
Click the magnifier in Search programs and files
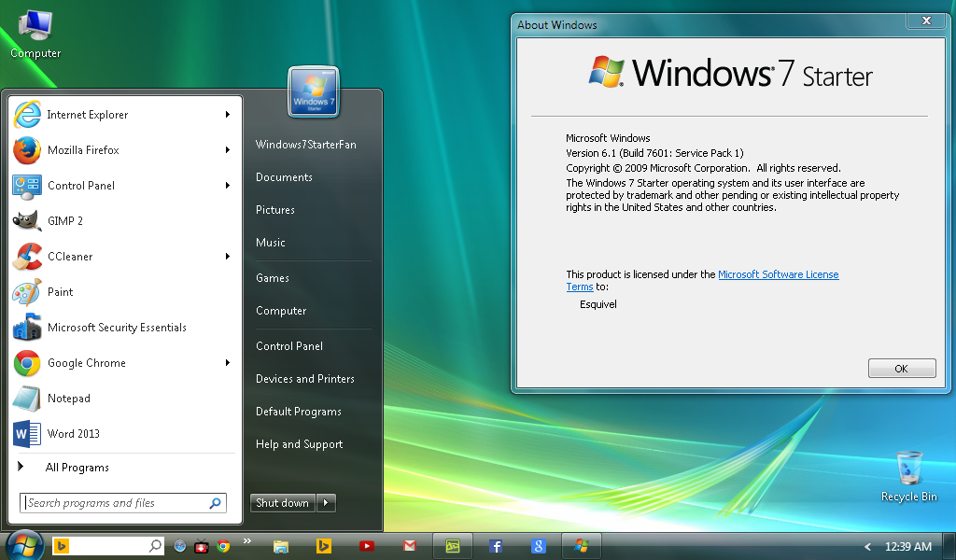pos(216,503)
